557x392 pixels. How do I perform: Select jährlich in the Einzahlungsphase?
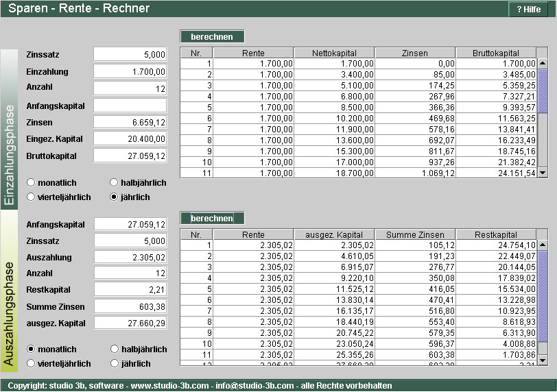(115, 197)
